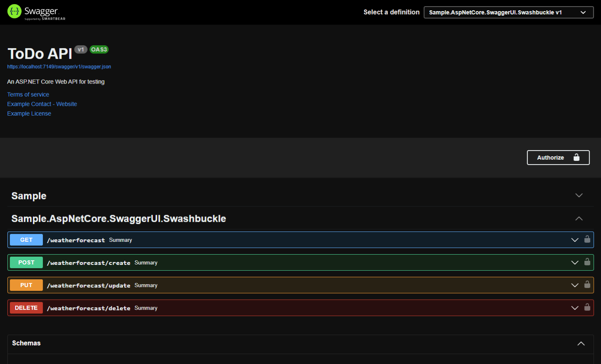Open the Example Contact - Website link
The height and width of the screenshot is (364, 601).
pos(42,104)
